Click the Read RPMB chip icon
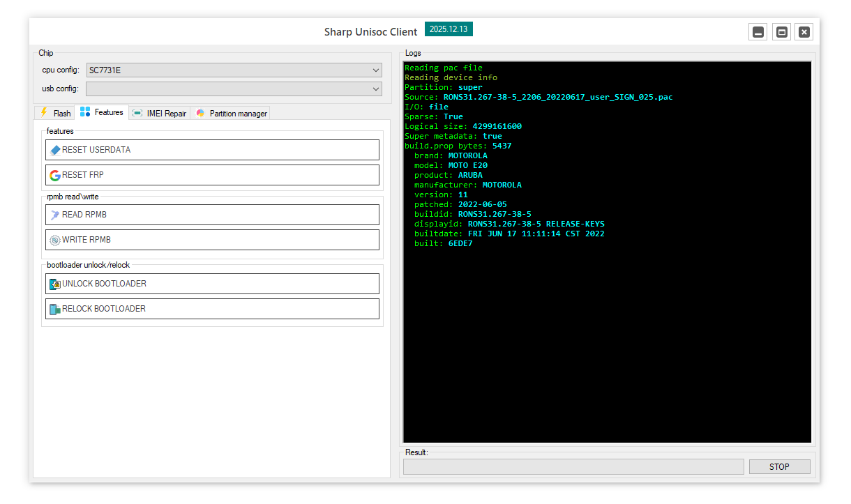 (55, 215)
